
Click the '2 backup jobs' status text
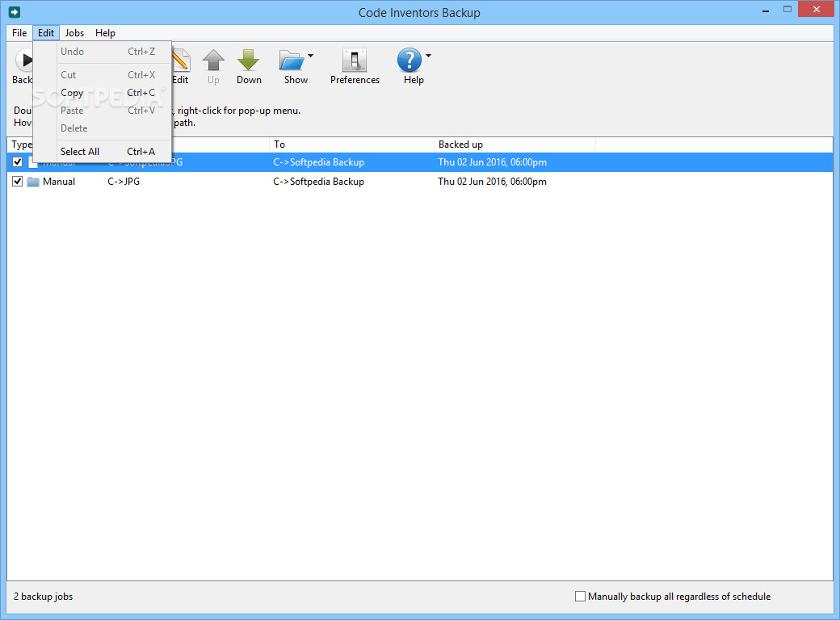click(x=44, y=597)
